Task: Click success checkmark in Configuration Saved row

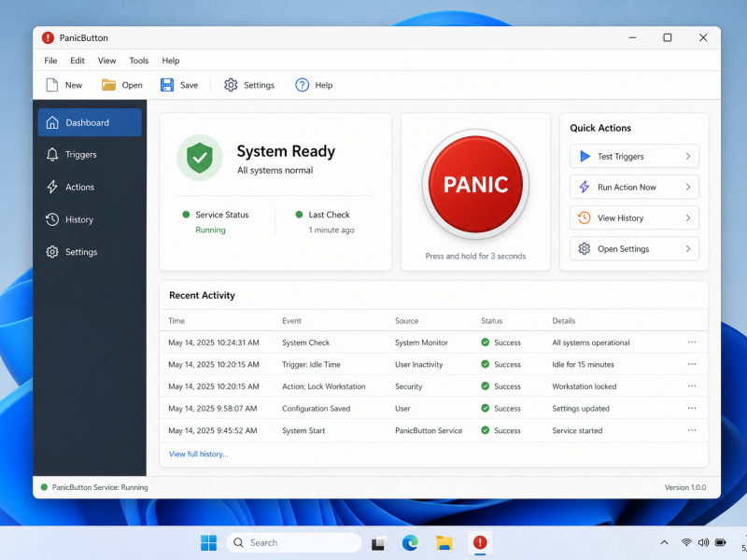Action: click(x=485, y=408)
